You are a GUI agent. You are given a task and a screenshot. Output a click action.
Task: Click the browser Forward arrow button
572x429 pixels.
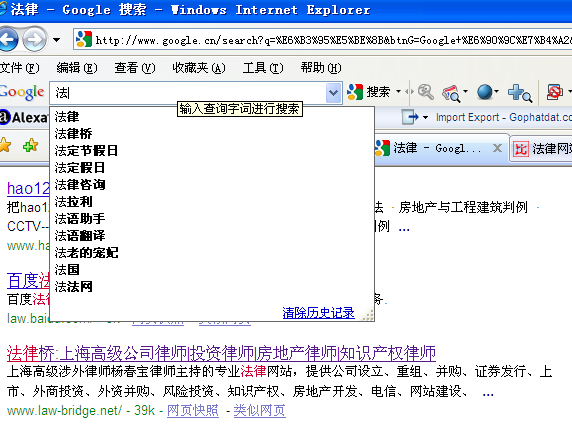[x=35, y=39]
